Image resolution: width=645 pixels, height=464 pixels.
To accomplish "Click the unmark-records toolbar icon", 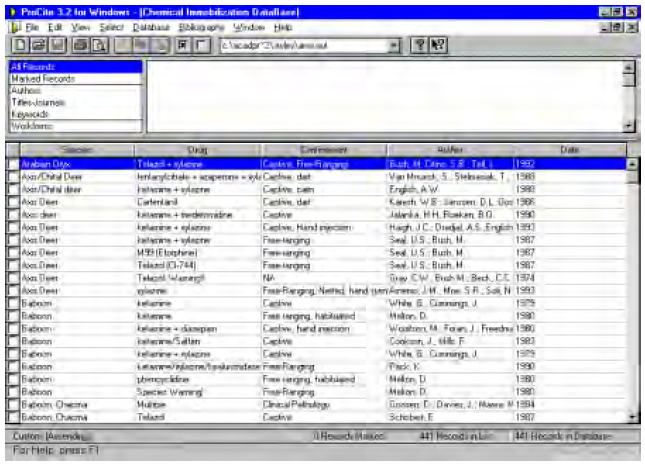I will 202,45.
